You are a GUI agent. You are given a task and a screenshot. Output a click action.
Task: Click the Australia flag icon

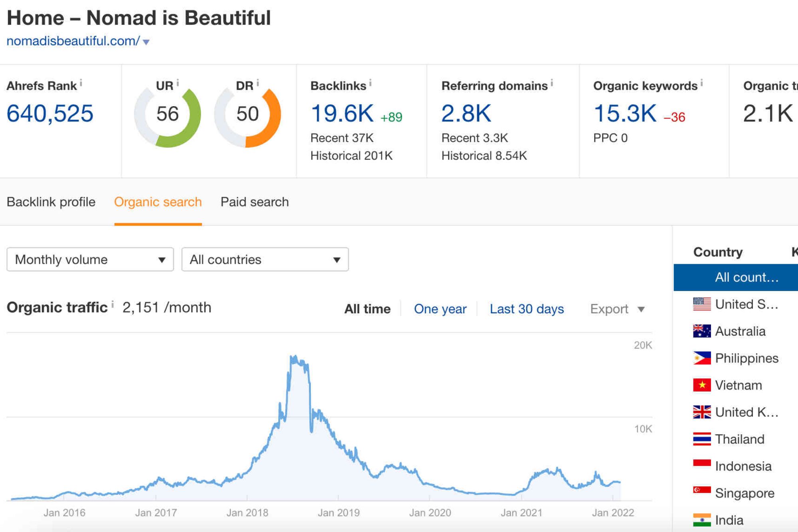click(702, 331)
